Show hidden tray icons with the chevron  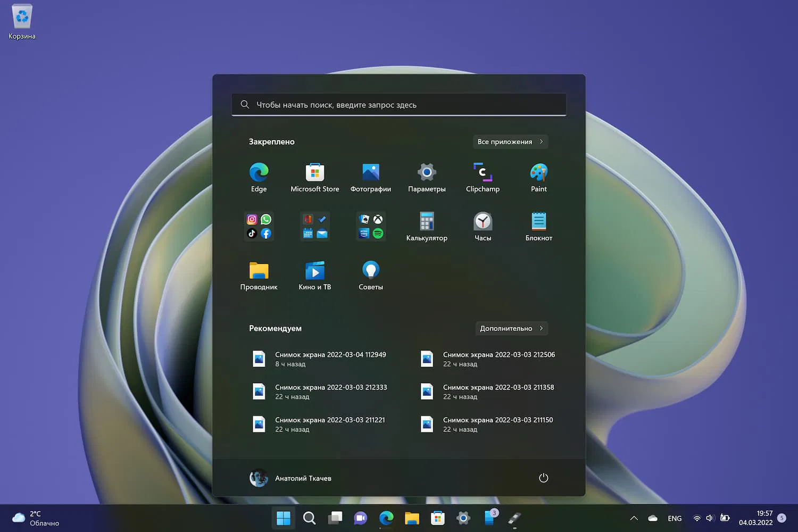[634, 518]
